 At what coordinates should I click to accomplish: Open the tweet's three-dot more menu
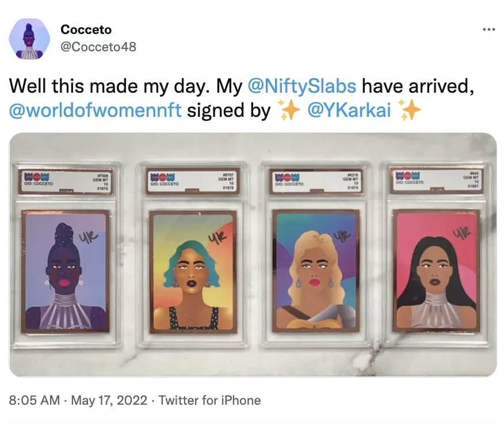point(488,30)
